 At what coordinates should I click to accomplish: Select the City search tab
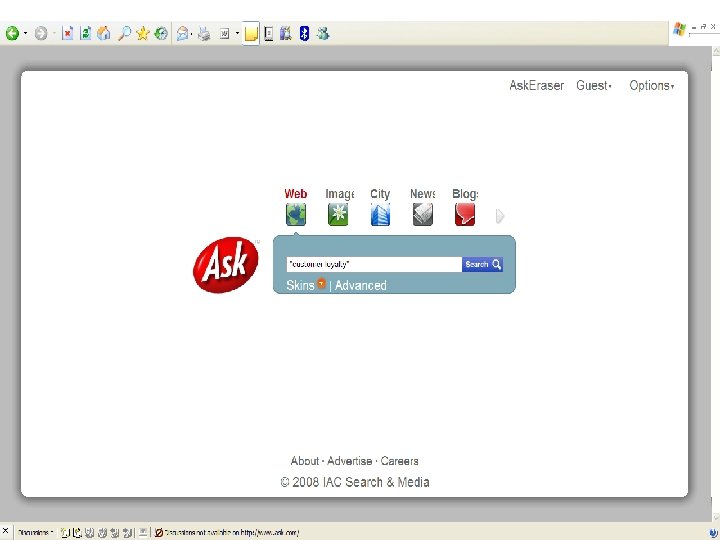380,194
